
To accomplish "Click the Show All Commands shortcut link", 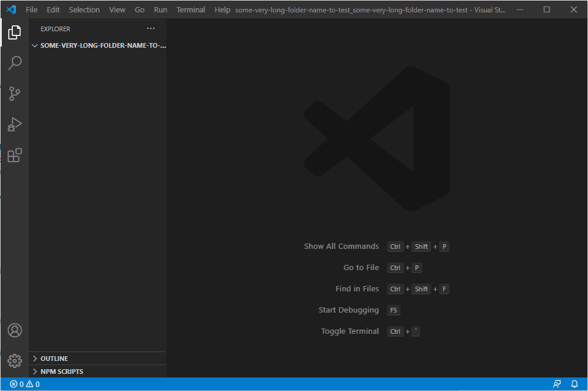I will tap(342, 246).
